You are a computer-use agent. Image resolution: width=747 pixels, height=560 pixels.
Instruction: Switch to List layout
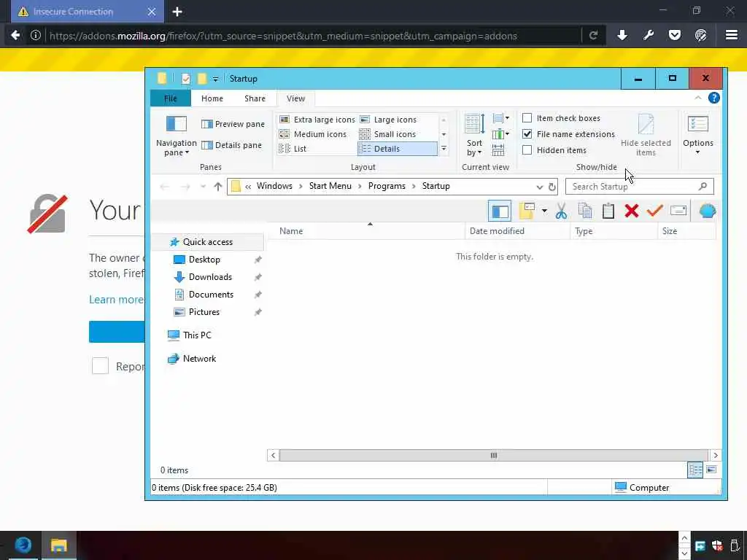pos(293,149)
